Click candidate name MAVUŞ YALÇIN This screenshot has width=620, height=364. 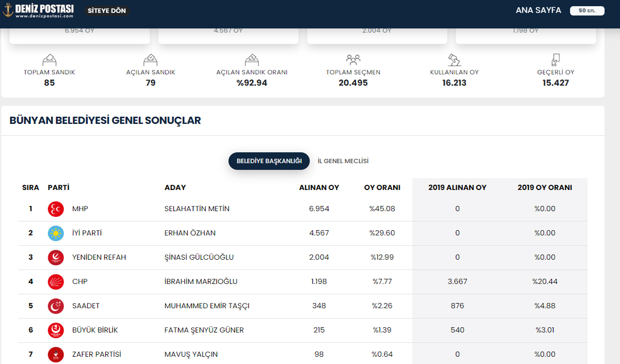pos(191,354)
